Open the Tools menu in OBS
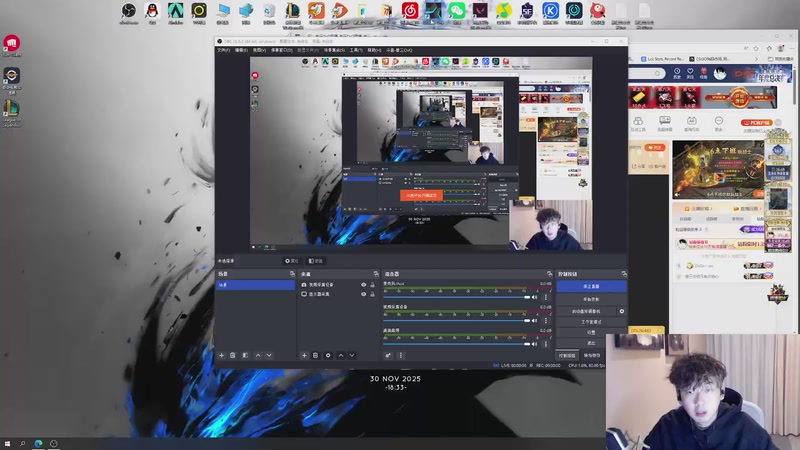 pos(356,50)
